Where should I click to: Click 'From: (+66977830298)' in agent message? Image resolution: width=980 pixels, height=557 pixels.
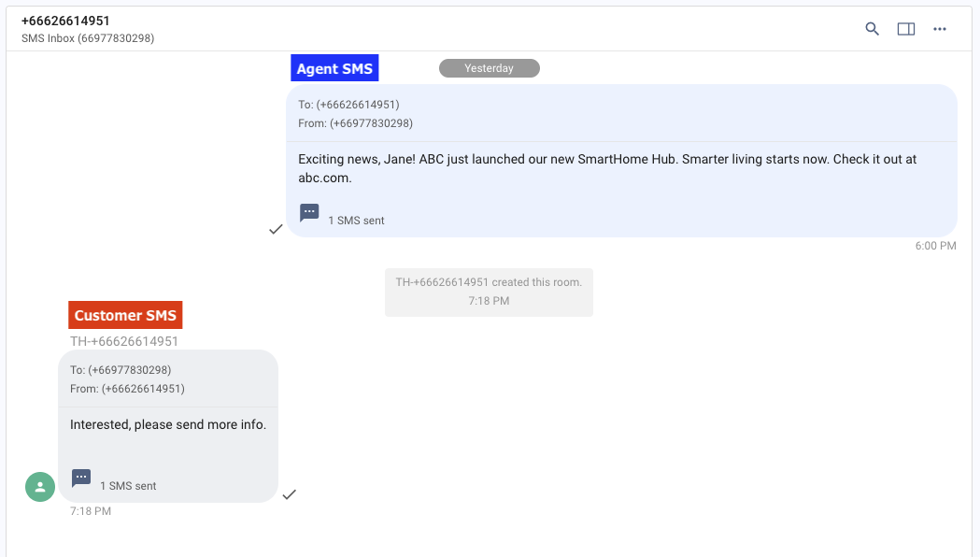point(356,123)
